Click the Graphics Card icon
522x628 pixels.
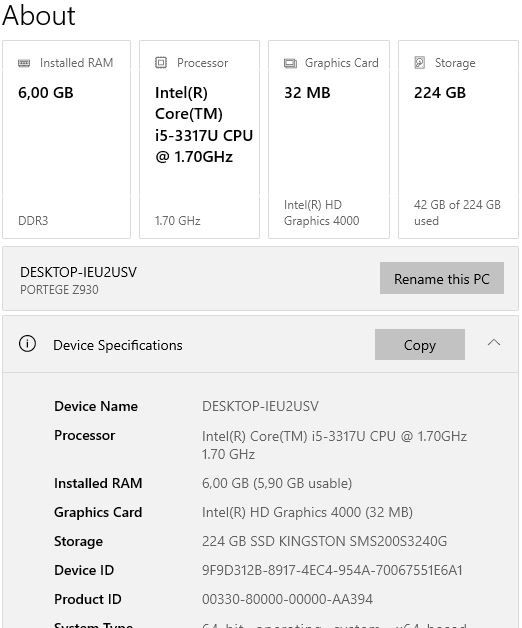[x=290, y=63]
